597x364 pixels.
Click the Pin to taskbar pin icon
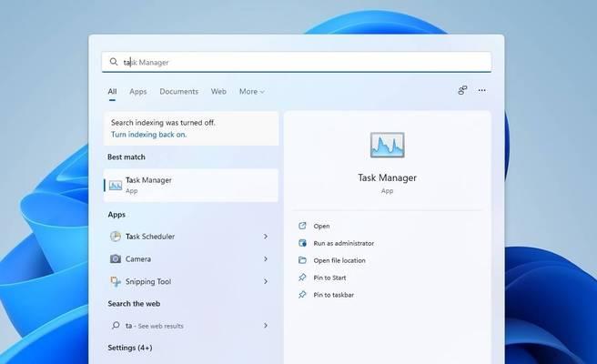coord(302,294)
